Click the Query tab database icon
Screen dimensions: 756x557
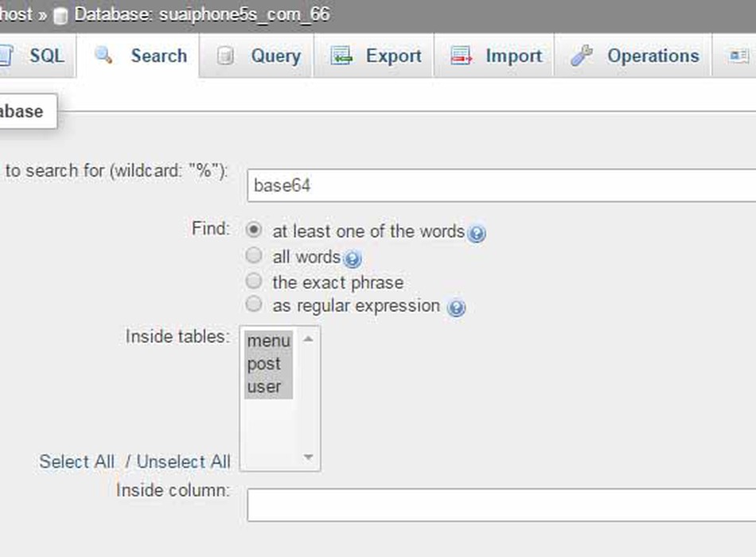226,56
